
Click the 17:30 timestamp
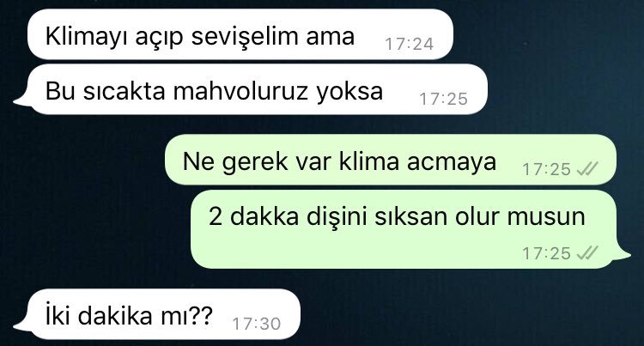click(x=257, y=324)
